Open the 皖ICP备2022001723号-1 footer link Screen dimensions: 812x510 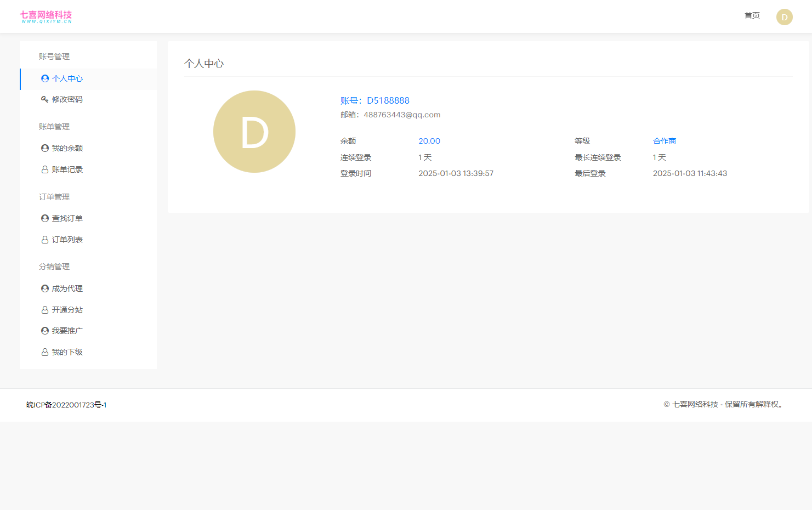coord(66,405)
